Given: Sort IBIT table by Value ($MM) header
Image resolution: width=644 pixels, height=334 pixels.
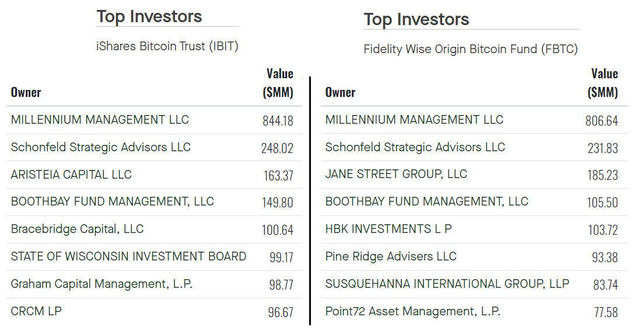Looking at the screenshot, I should (278, 83).
